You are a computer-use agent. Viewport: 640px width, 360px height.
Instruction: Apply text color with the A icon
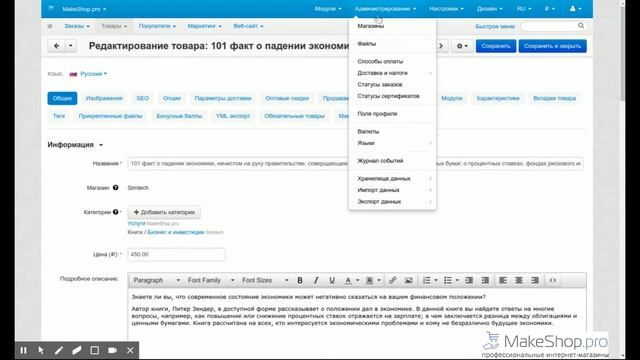(348, 280)
